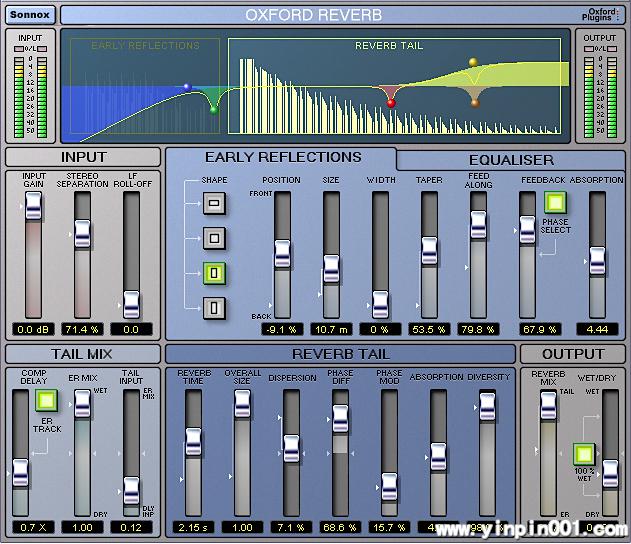The image size is (631, 544).
Task: Toggle the Phase Select button
Action: [555, 205]
